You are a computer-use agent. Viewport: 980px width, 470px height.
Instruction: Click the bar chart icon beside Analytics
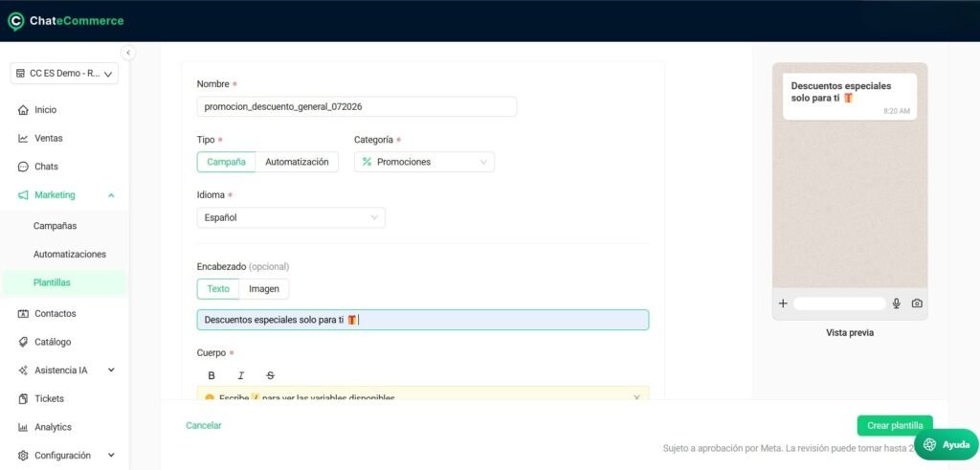click(23, 428)
